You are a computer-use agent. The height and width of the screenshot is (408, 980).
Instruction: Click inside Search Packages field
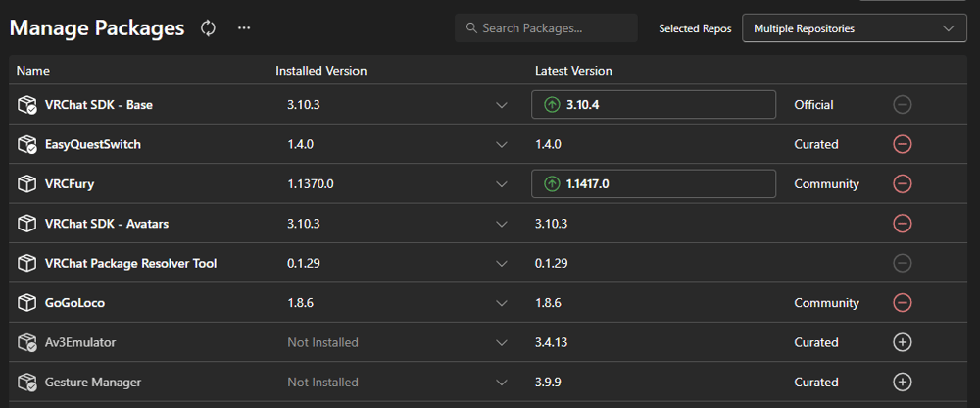click(x=546, y=28)
